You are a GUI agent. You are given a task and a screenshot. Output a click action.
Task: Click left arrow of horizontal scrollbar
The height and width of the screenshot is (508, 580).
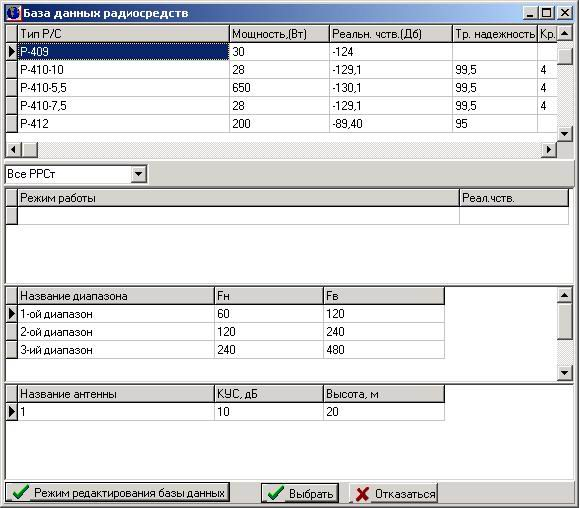click(x=14, y=149)
